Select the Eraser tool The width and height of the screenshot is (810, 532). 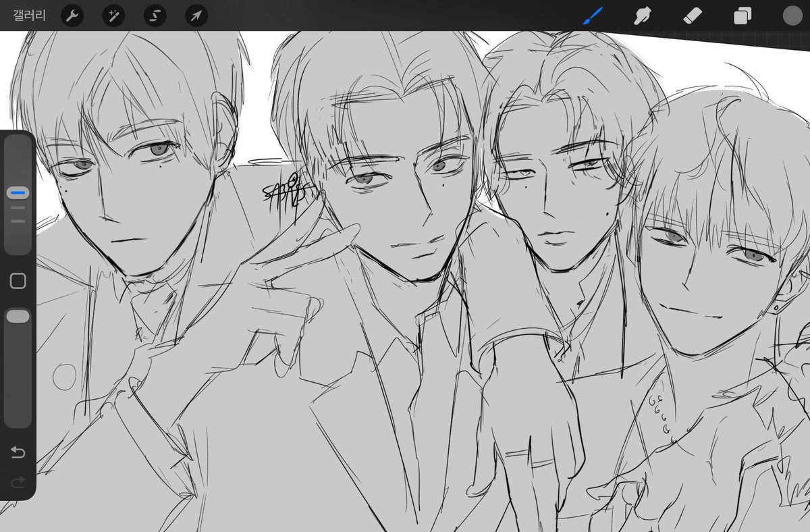(x=693, y=16)
